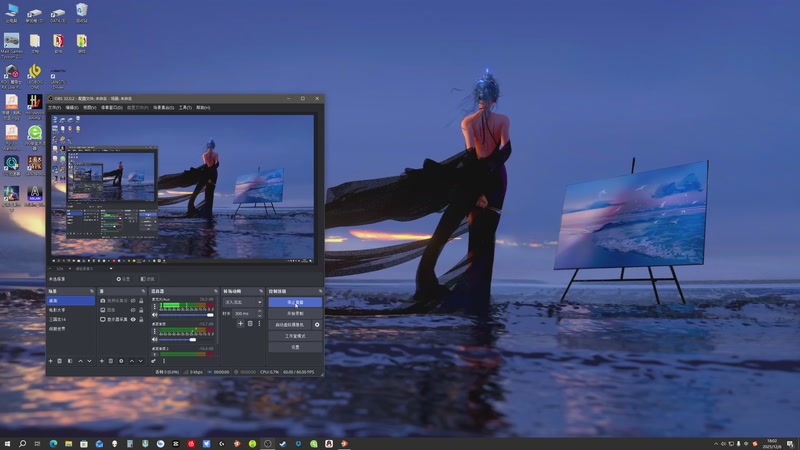Adjust the desktop audio volume slider
The height and width of the screenshot is (450, 800).
186,339
